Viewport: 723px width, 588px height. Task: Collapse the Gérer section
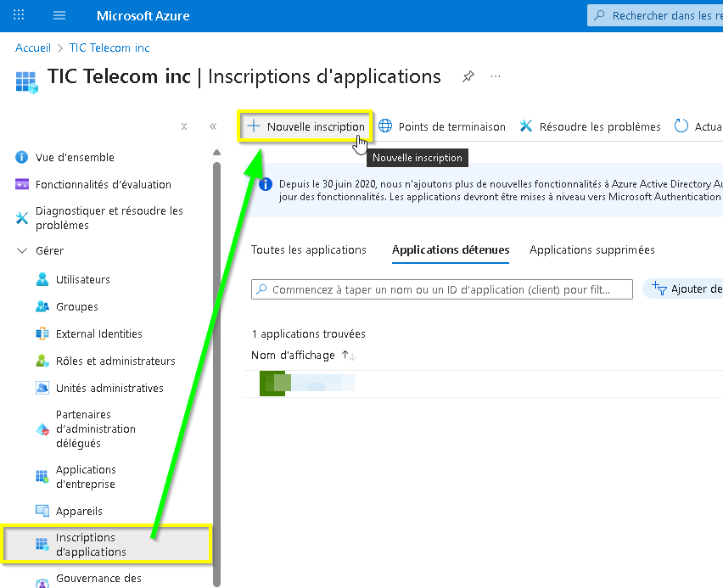pyautogui.click(x=22, y=250)
